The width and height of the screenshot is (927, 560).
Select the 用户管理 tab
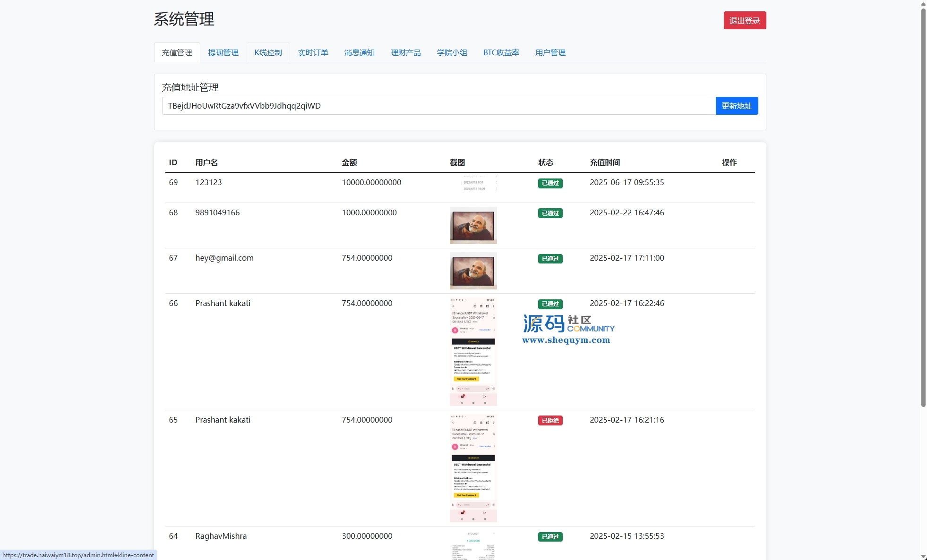tap(550, 52)
